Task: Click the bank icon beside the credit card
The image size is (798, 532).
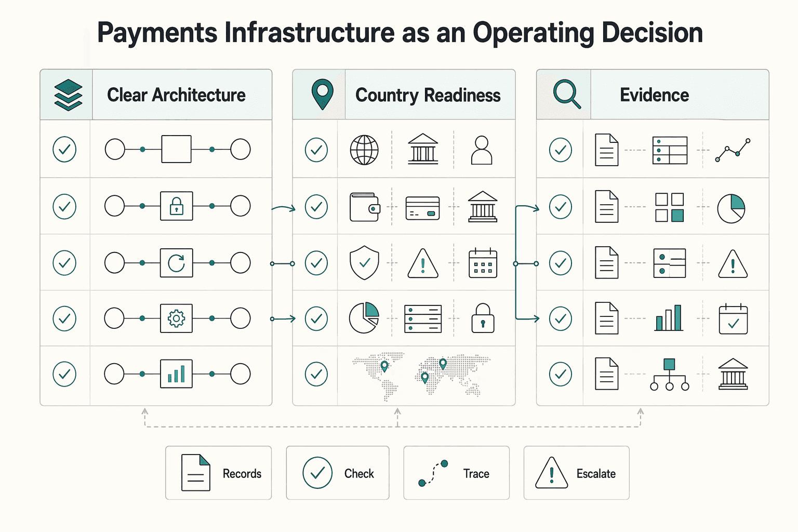Action: click(483, 206)
